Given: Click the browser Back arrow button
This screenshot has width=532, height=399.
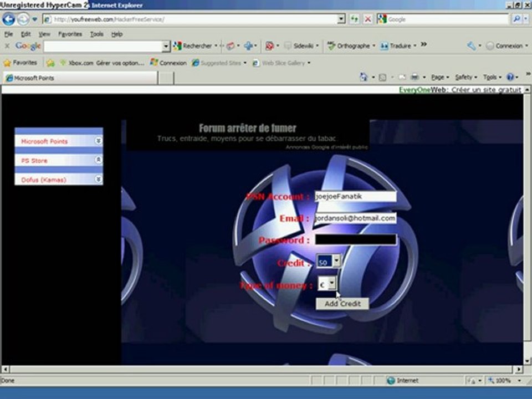Looking at the screenshot, I should pos(9,19).
